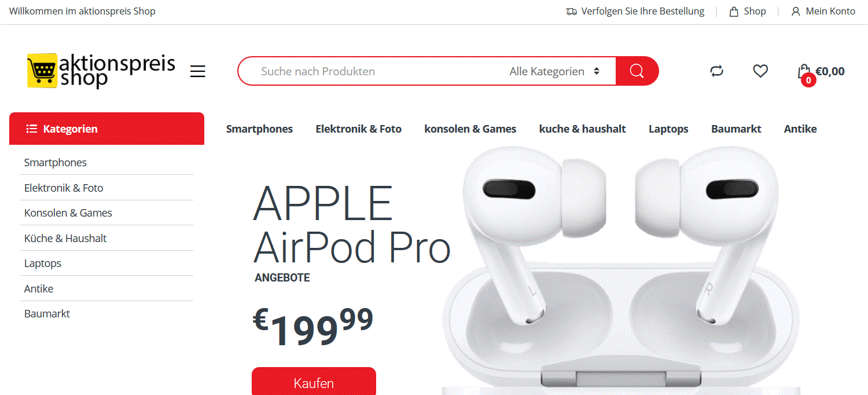Collapse the red Kategorien sidebar header
Screen dimensions: 868x395
(x=106, y=129)
